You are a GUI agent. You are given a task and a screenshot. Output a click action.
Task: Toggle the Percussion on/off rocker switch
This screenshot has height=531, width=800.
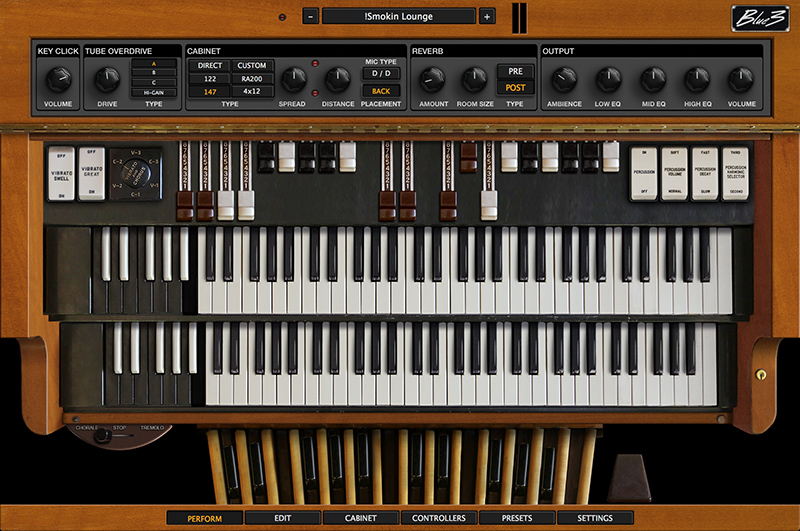(643, 173)
